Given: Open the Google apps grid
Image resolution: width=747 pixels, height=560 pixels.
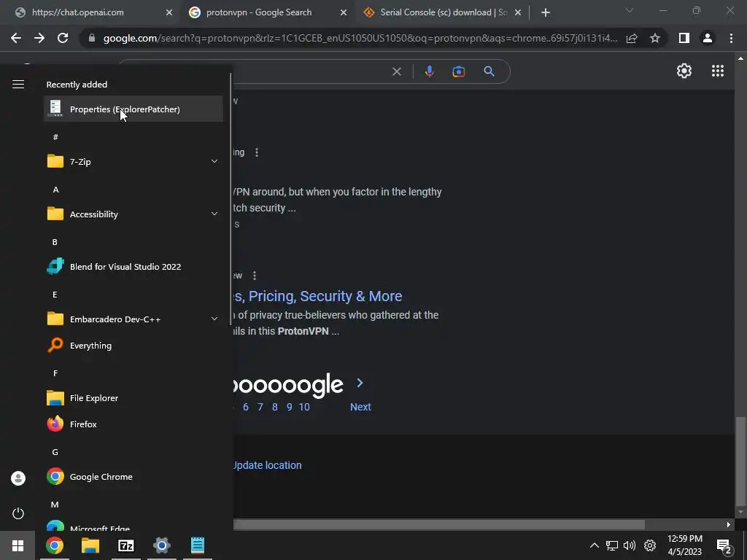Looking at the screenshot, I should pyautogui.click(x=718, y=71).
